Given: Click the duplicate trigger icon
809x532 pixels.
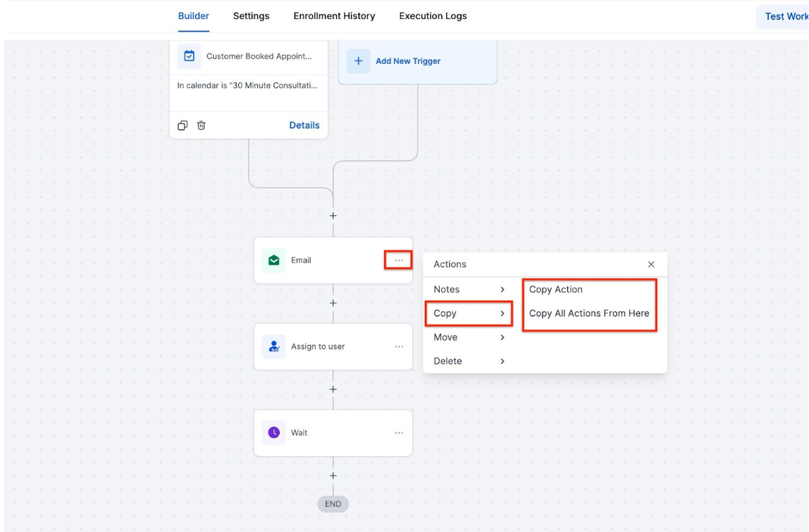Looking at the screenshot, I should pyautogui.click(x=183, y=126).
